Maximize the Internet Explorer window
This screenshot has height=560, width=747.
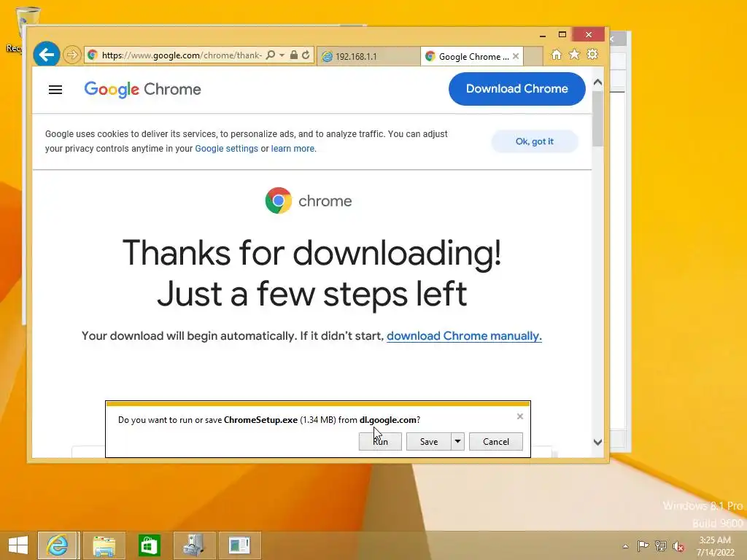pos(562,35)
